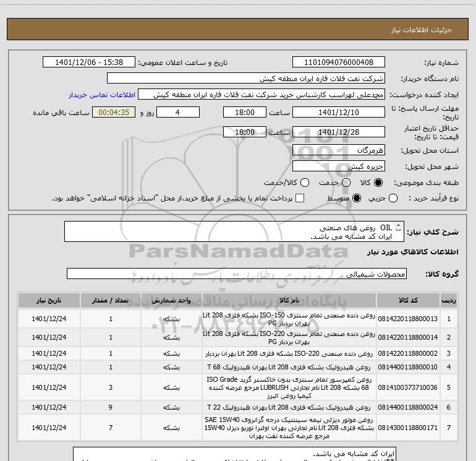Click the شرح کلی نیاز stepper arrows
476x461 pixels.
point(399,227)
